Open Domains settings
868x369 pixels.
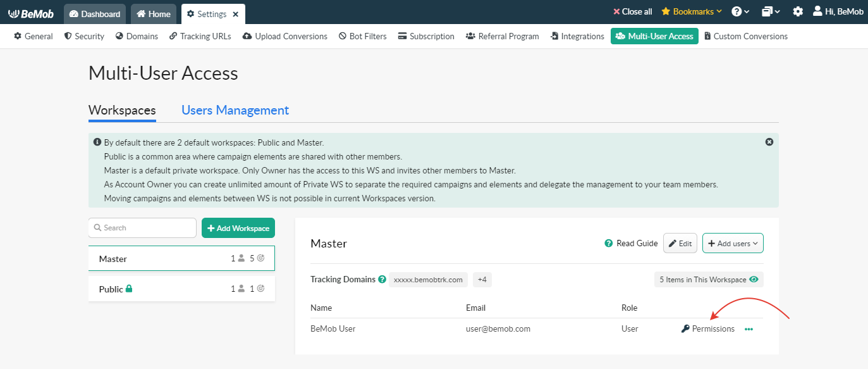(137, 36)
